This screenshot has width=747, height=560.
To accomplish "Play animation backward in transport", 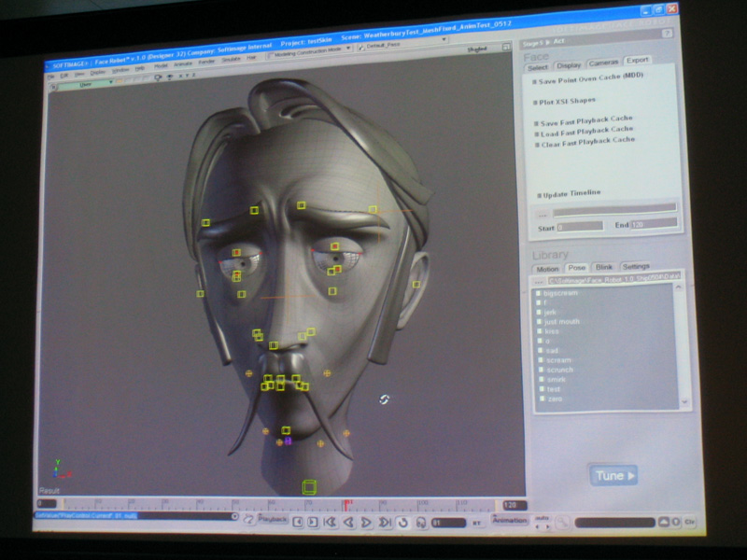I will click(348, 522).
